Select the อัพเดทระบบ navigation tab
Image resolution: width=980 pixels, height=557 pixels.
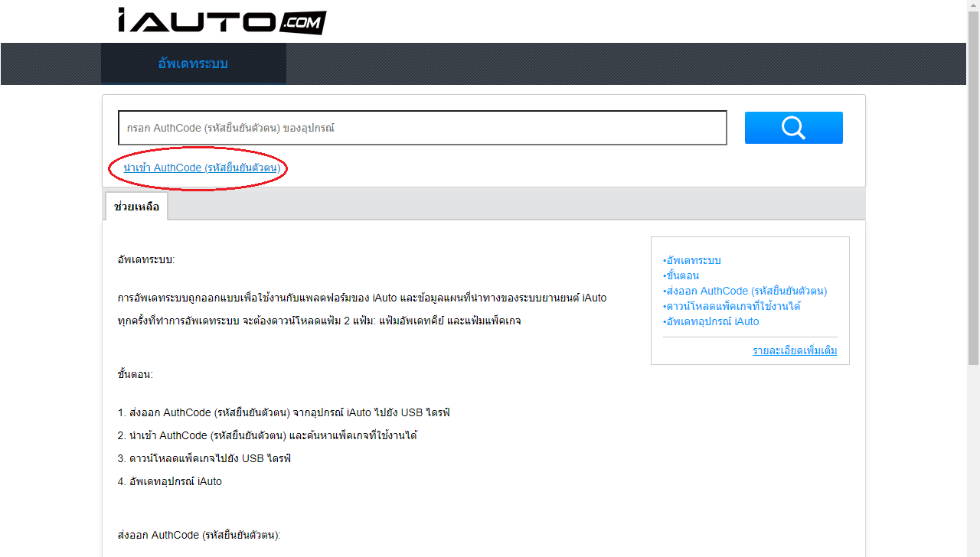pyautogui.click(x=193, y=64)
